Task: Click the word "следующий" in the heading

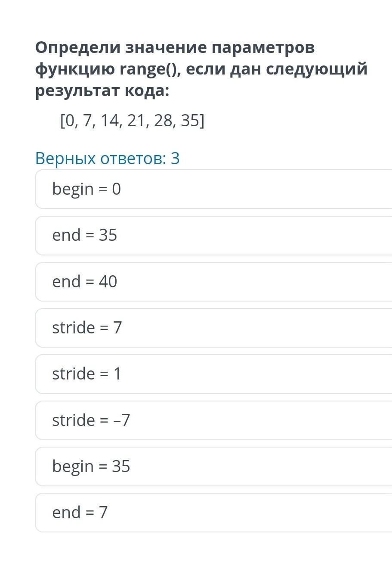Action: coord(317,69)
